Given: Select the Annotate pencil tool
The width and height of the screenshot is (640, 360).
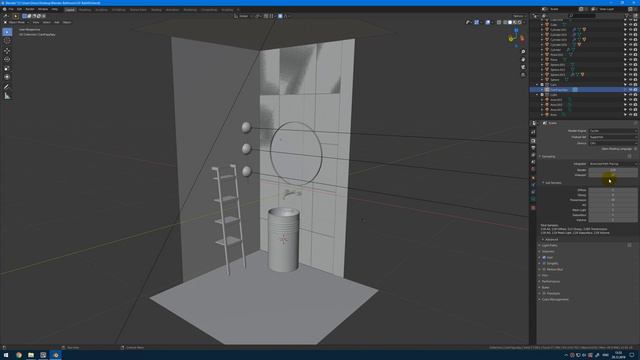Looking at the screenshot, I should [7, 87].
